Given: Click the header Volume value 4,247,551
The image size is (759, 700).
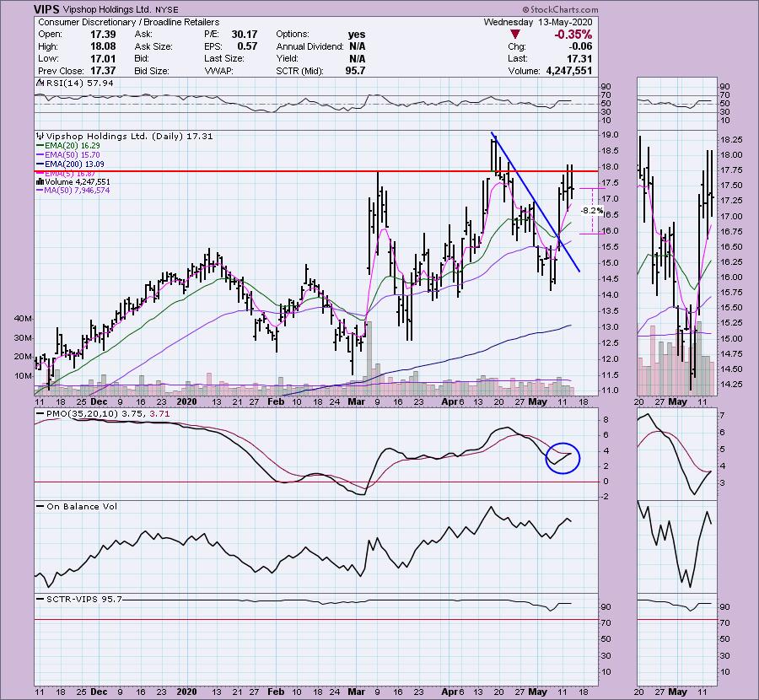Looking at the screenshot, I should pos(568,71).
